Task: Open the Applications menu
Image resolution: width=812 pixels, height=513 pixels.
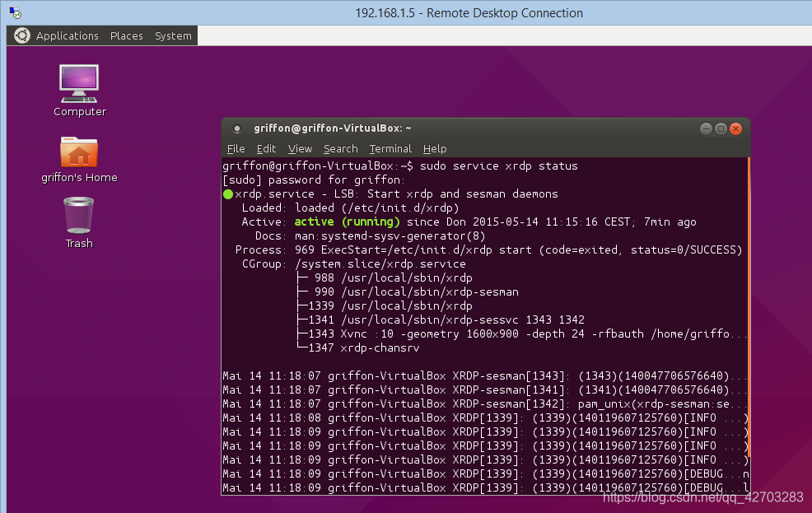Action: coord(68,35)
